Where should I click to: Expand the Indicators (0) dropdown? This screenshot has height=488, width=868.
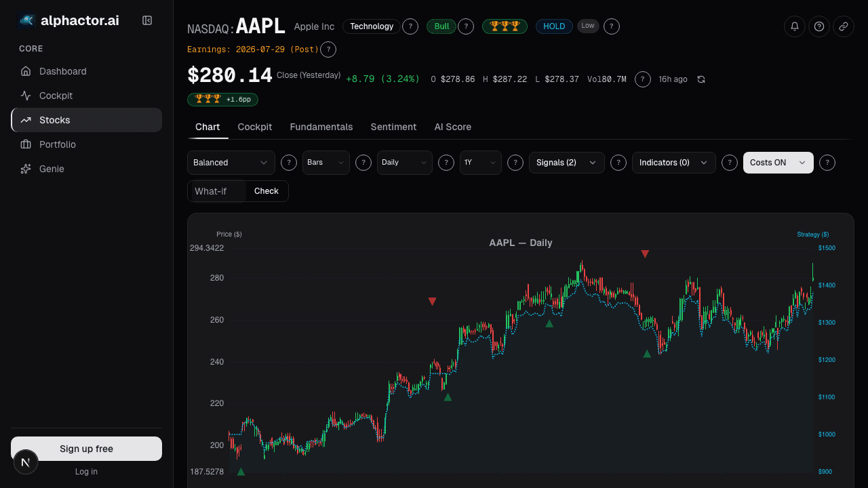[674, 163]
